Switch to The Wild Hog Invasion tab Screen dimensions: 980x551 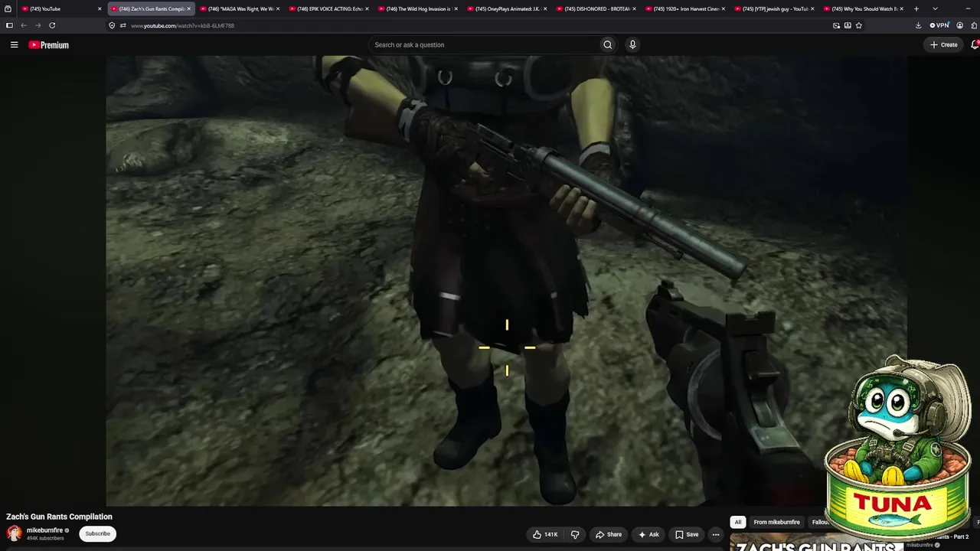[419, 9]
